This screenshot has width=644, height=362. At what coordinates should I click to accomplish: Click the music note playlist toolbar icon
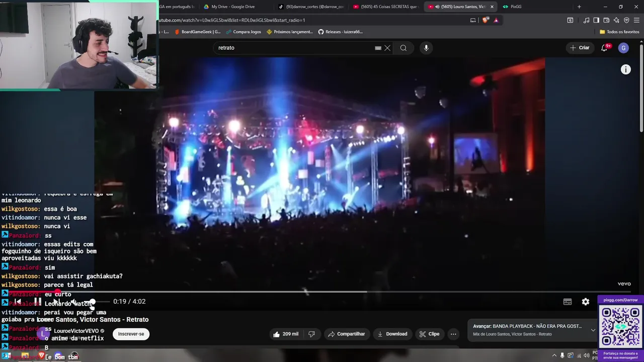pyautogui.click(x=586, y=20)
